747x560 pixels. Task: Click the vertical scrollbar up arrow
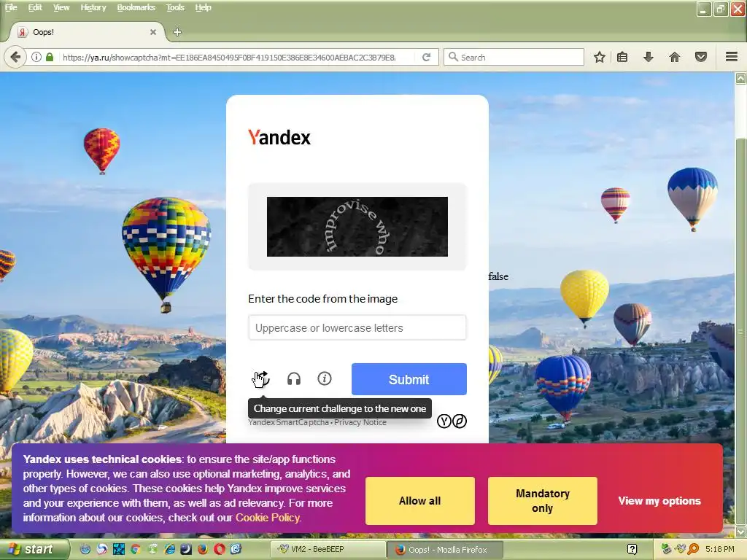click(x=741, y=78)
